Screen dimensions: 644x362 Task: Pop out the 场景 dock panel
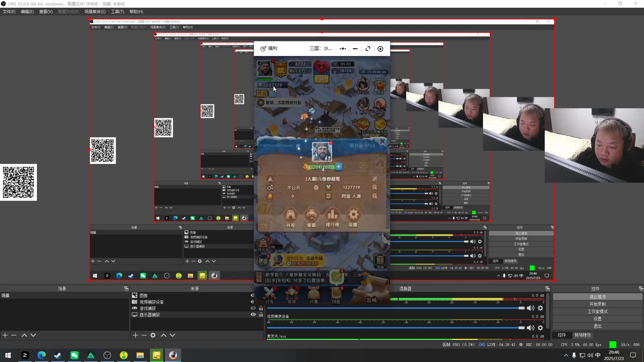(126, 289)
